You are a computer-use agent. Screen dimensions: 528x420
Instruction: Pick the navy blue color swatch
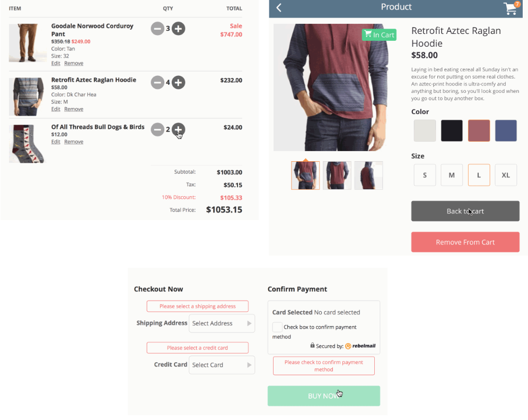506,130
